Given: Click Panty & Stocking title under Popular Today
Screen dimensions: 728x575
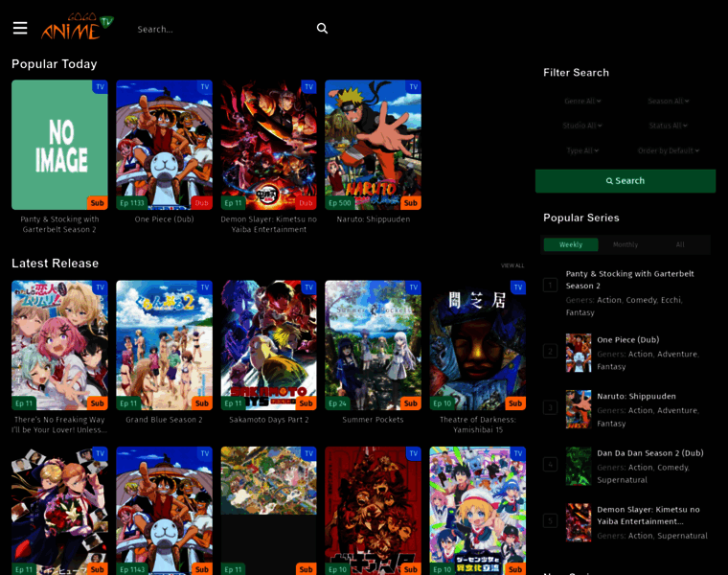Looking at the screenshot, I should click(59, 224).
